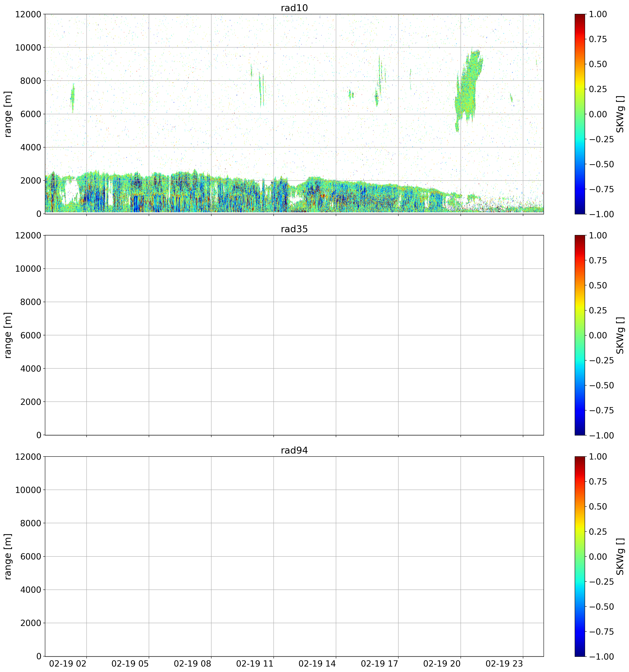The width and height of the screenshot is (629, 672).
Task: Click the 8000 y-tick of rad35 plot
Action: (x=31, y=302)
